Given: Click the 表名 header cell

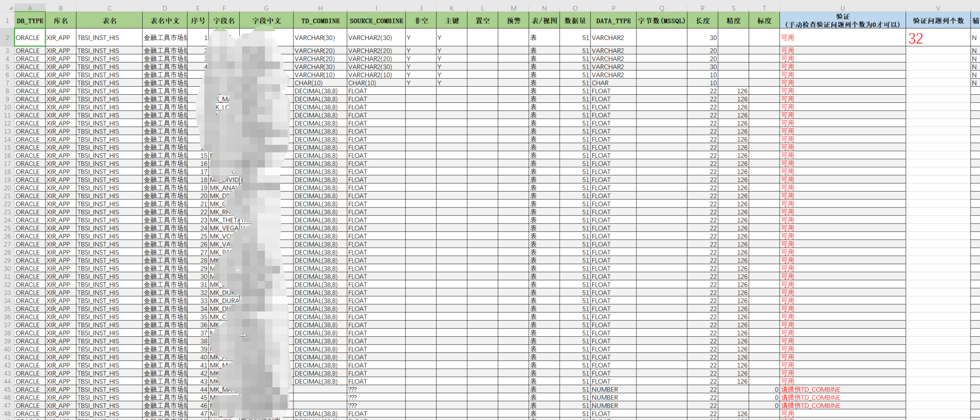Looking at the screenshot, I should [x=109, y=20].
